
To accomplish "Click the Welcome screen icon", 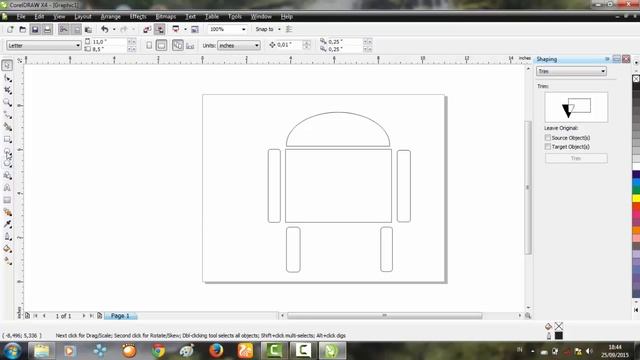I will click(195, 29).
